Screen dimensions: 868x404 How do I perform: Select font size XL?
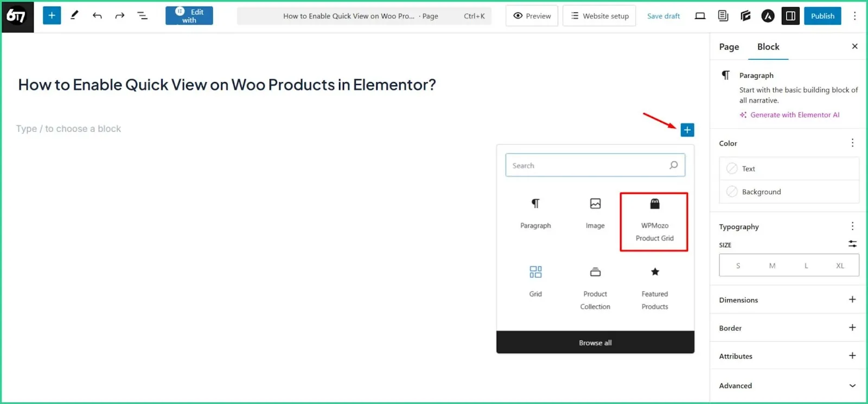tap(840, 266)
